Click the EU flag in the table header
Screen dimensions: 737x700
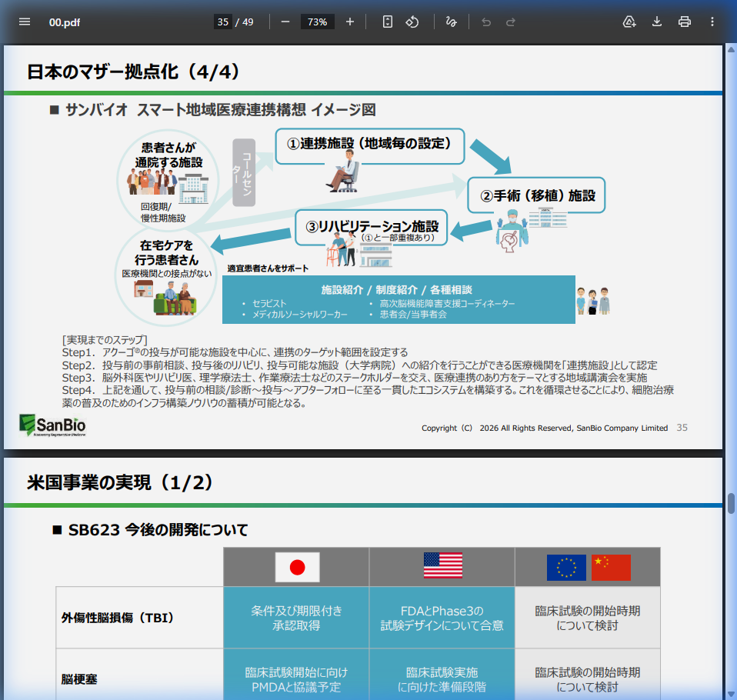point(566,568)
